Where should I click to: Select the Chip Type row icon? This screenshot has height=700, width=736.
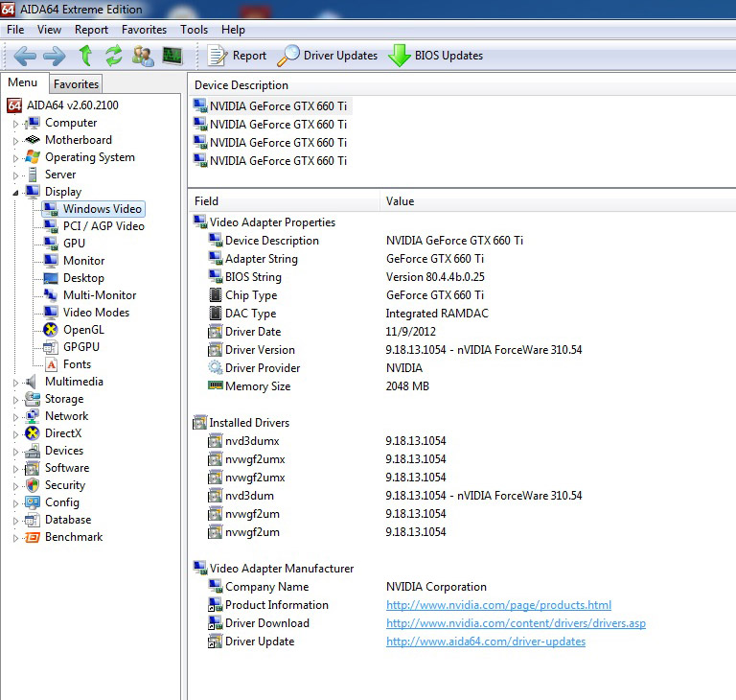215,295
